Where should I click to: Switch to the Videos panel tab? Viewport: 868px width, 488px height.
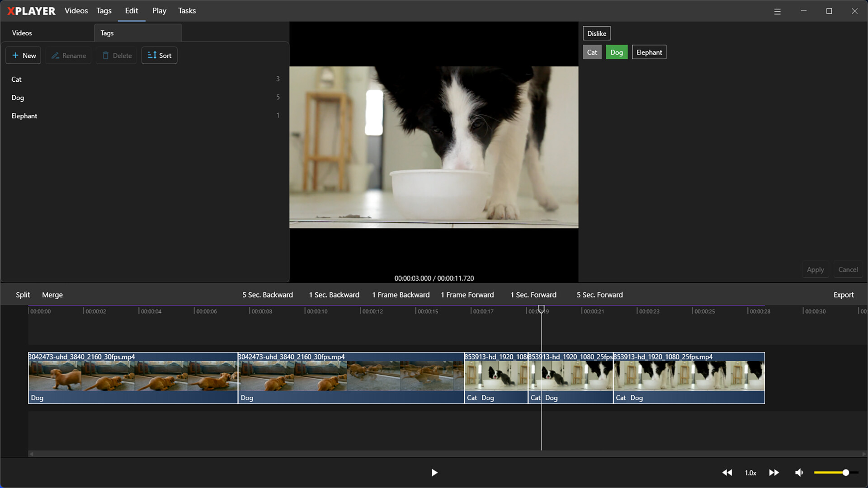tap(47, 33)
